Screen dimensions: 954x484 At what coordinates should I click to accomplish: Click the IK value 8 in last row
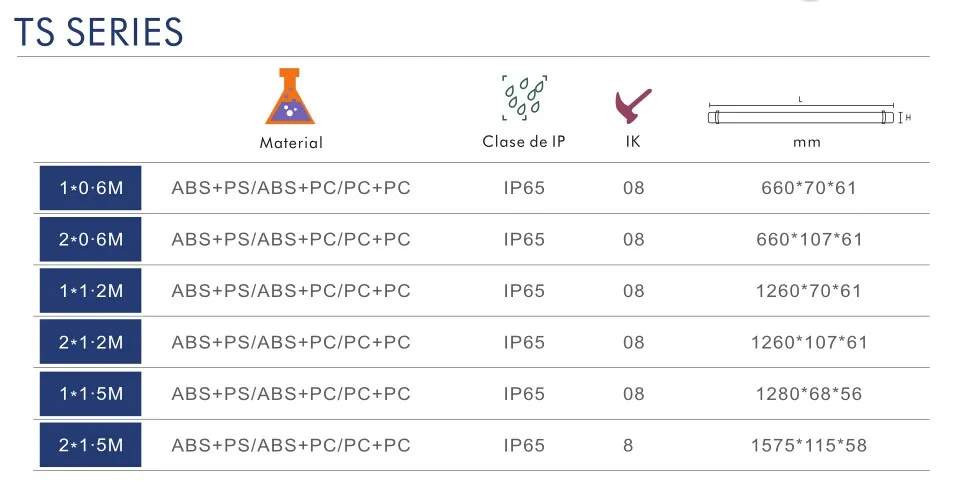[x=628, y=445]
